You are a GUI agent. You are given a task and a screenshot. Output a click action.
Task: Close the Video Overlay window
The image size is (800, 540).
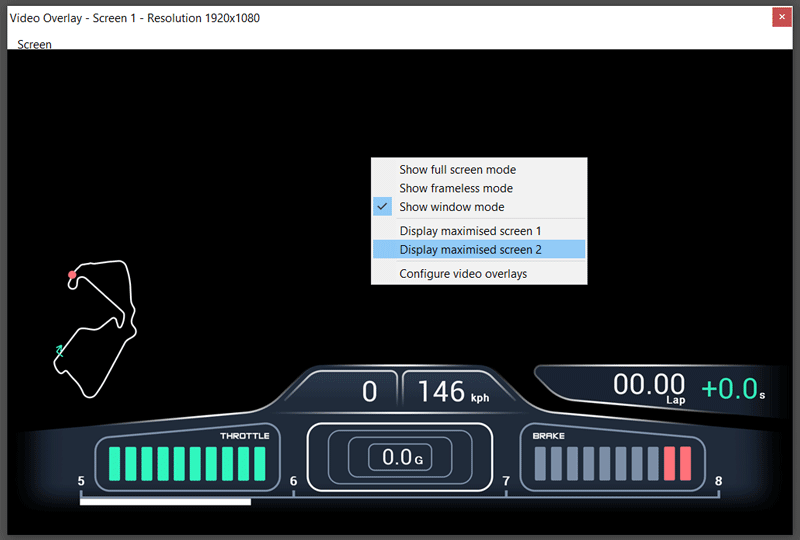coord(782,17)
